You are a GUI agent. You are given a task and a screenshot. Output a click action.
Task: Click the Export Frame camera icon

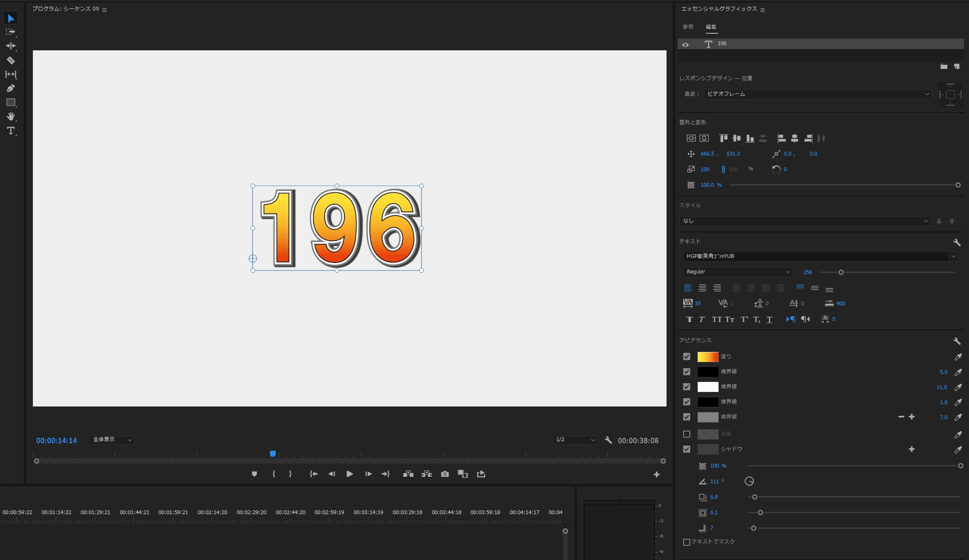pyautogui.click(x=445, y=474)
